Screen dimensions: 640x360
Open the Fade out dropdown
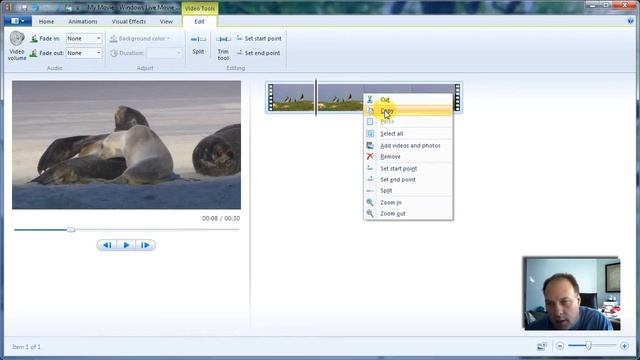(x=84, y=53)
